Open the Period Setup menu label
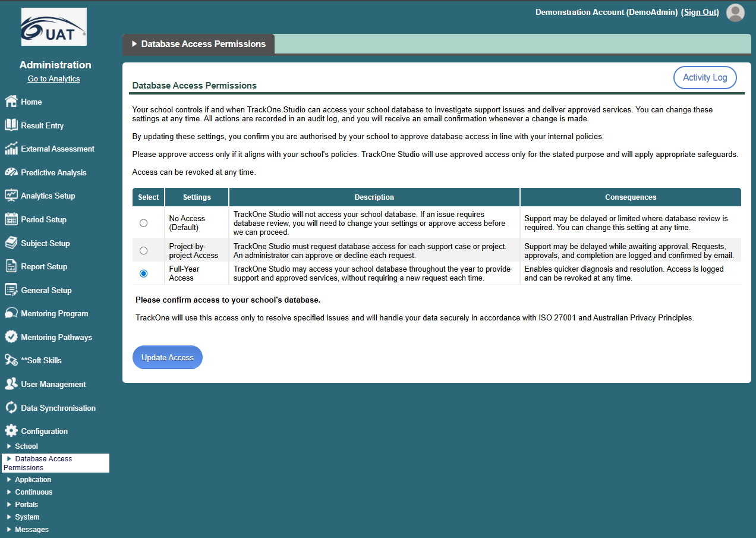756x538 pixels. 43,219
